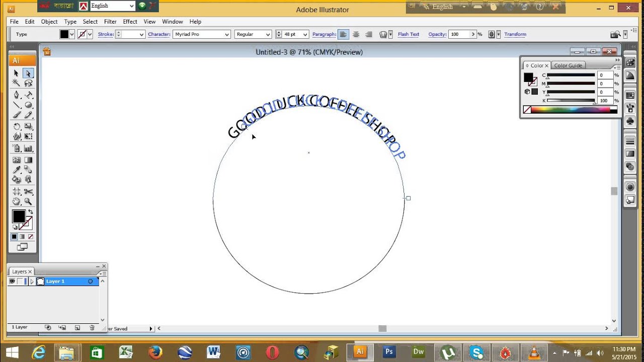Toggle lock box for Layer 1
This screenshot has width=644, height=362.
(x=20, y=281)
